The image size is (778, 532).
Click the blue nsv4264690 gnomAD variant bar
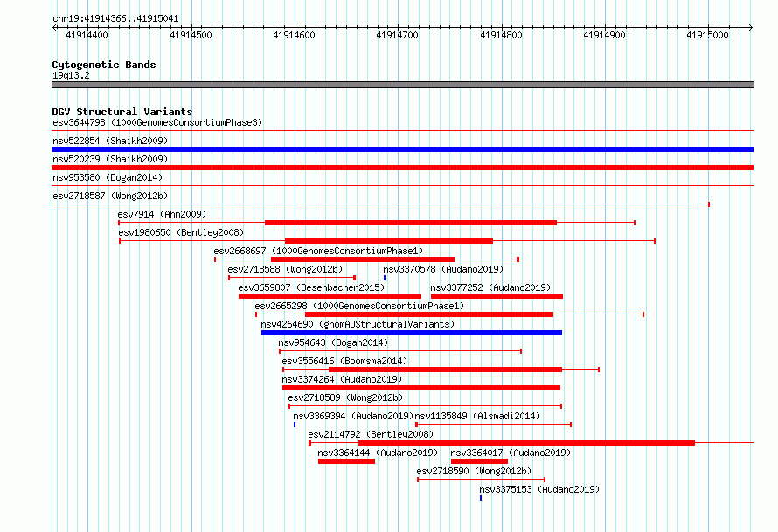click(412, 333)
